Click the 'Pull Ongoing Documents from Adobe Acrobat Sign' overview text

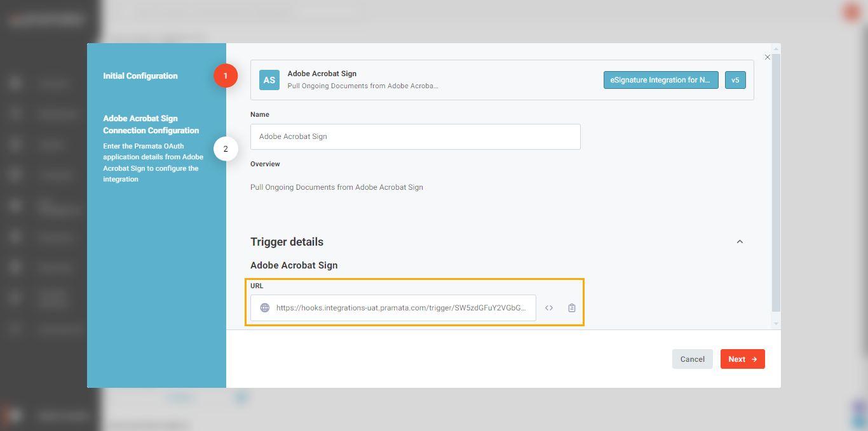[337, 187]
